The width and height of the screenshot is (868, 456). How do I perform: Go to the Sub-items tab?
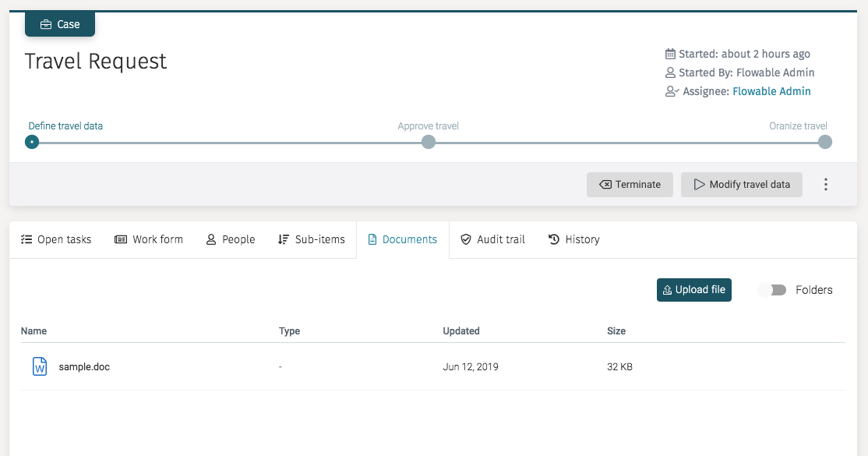(312, 239)
